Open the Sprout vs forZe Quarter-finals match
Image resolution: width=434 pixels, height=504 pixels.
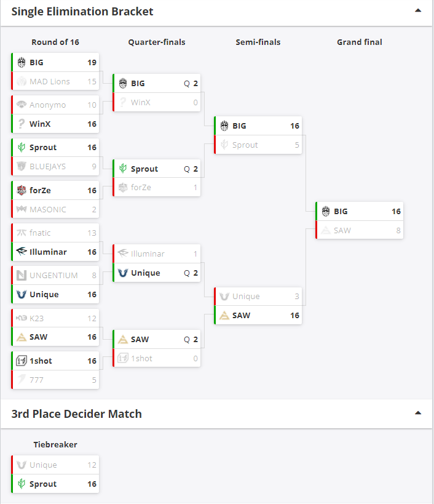pyautogui.click(x=157, y=178)
